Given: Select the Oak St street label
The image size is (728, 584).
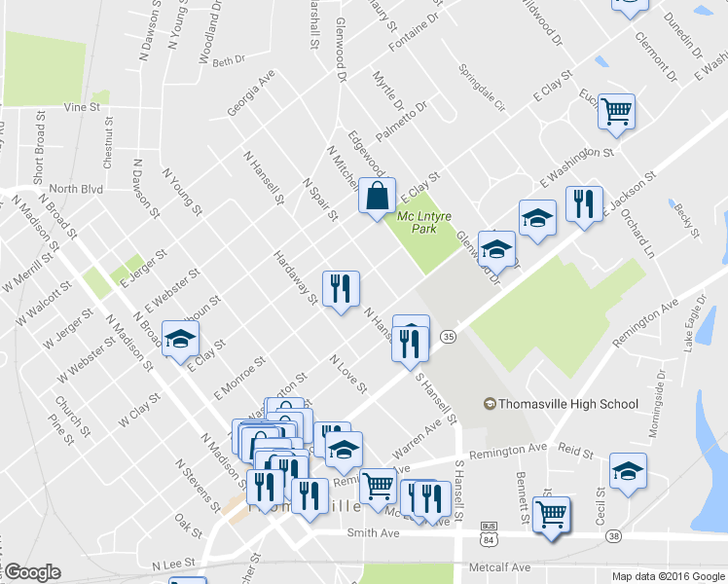Looking at the screenshot, I should pyautogui.click(x=189, y=526).
